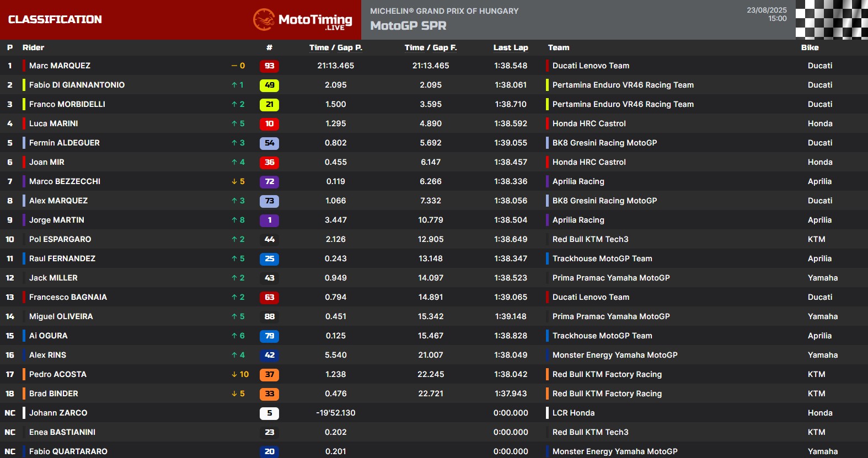Select rider name Franco MORBIDELLI

pyautogui.click(x=67, y=104)
